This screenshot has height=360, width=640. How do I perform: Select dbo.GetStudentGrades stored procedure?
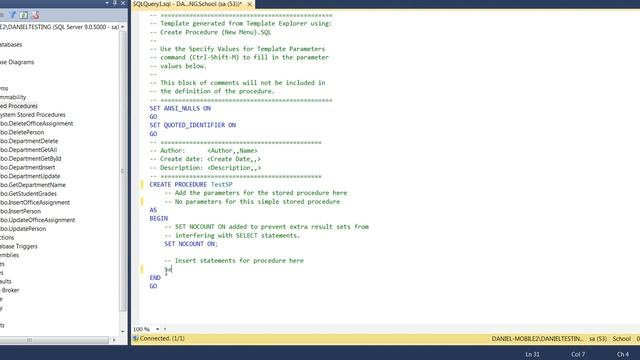point(28,194)
